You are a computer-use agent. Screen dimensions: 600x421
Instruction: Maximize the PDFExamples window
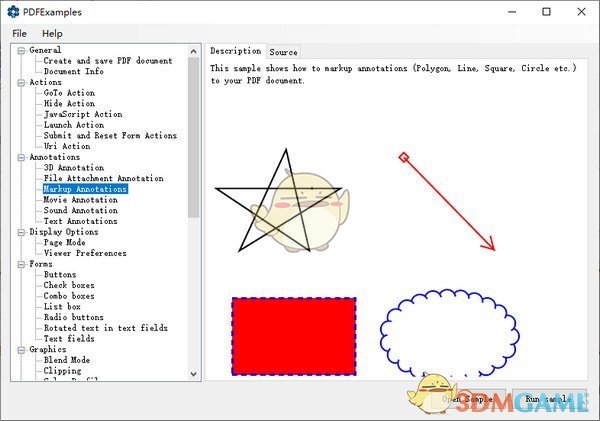click(x=546, y=12)
